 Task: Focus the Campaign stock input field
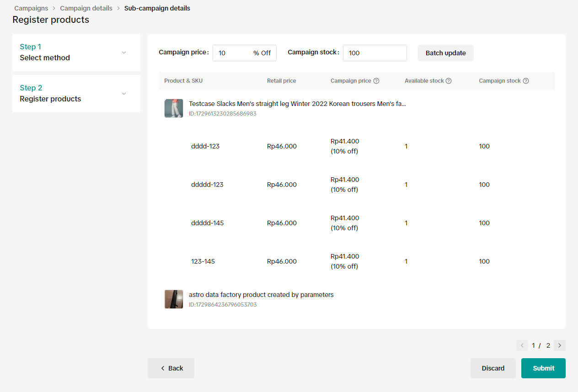(x=375, y=53)
